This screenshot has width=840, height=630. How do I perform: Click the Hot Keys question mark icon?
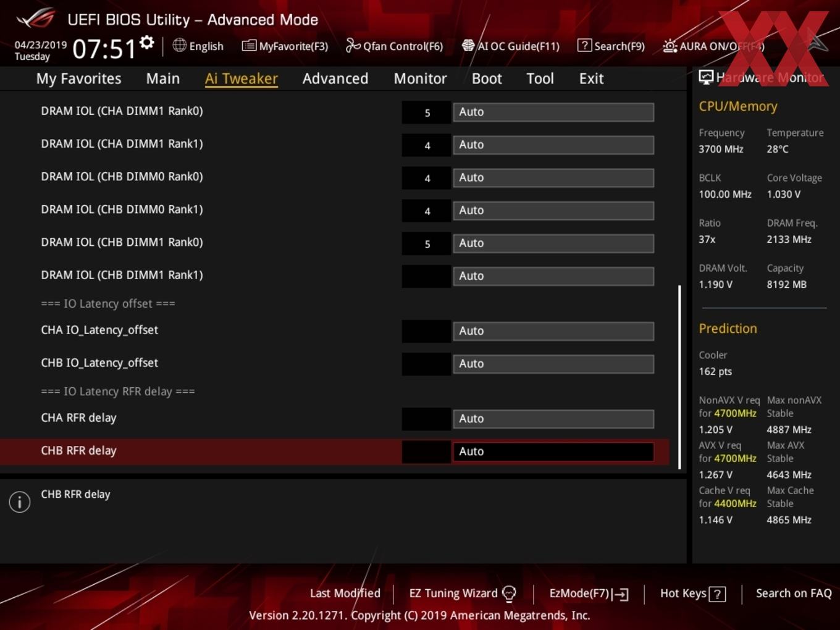click(x=717, y=594)
